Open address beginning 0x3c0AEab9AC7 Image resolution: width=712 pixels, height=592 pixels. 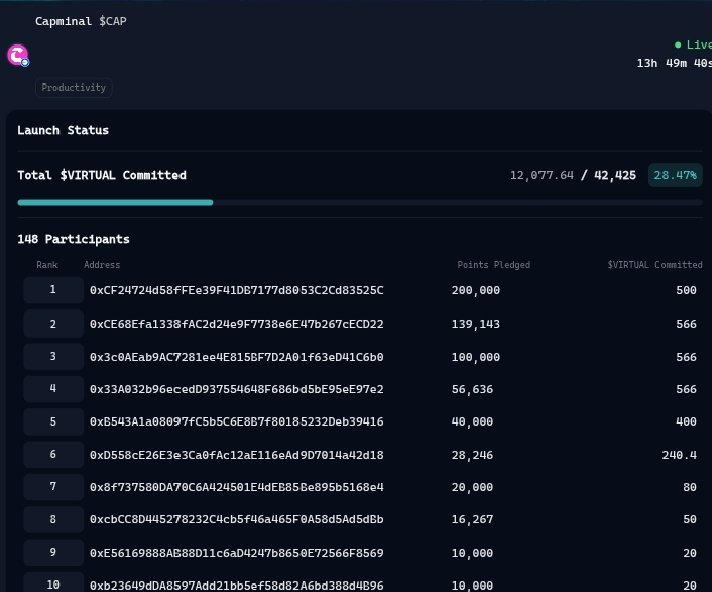(237, 357)
